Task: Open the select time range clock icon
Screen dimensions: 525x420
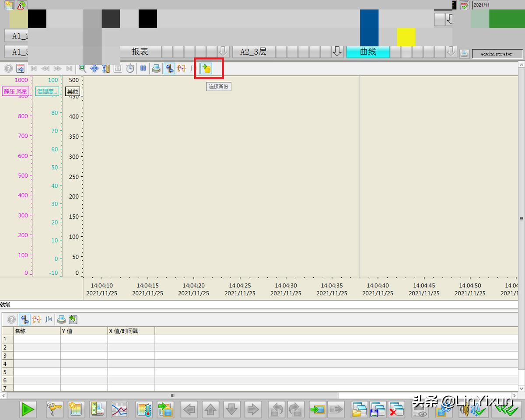Action: 130,69
